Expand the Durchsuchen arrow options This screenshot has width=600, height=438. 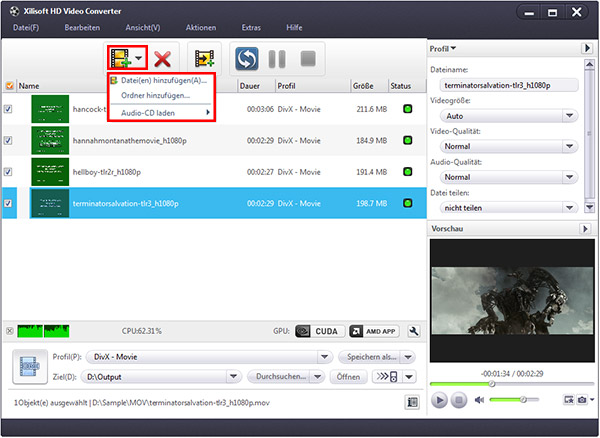tap(318, 377)
